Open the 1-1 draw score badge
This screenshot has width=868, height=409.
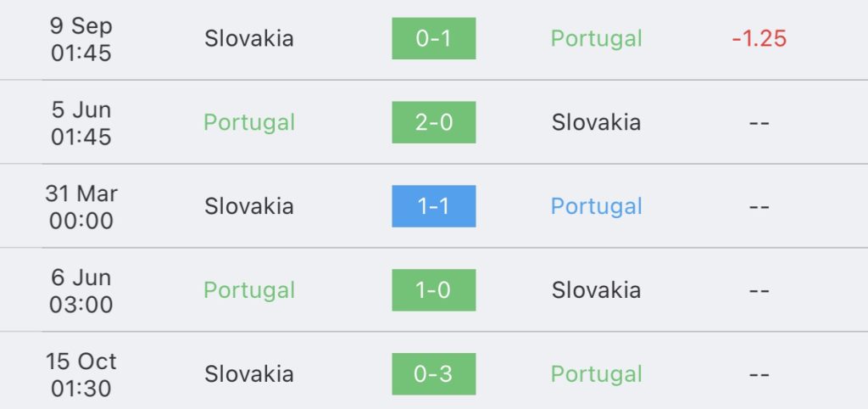point(433,206)
